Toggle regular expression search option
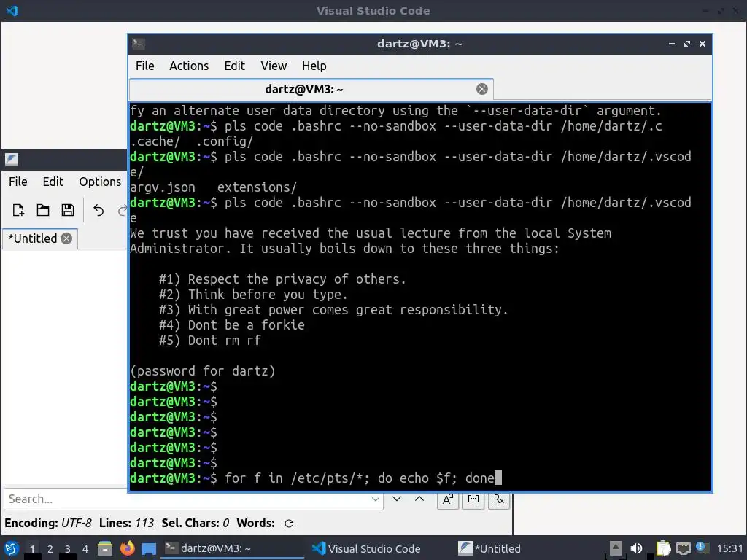 pyautogui.click(x=499, y=499)
